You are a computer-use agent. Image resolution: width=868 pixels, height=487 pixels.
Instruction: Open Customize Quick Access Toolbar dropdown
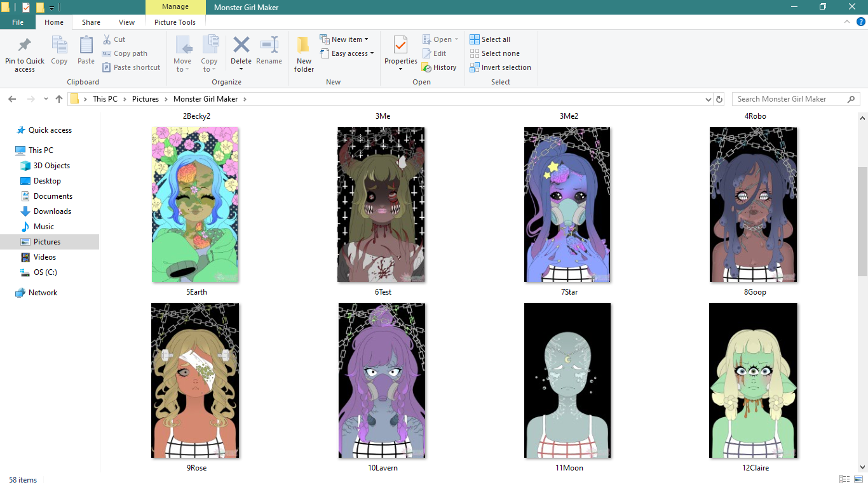pos(51,8)
